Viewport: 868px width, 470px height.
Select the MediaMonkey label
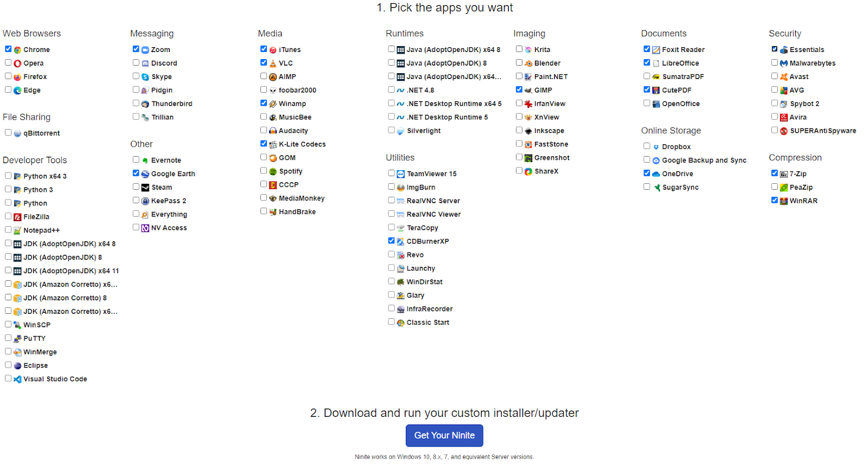tap(302, 198)
